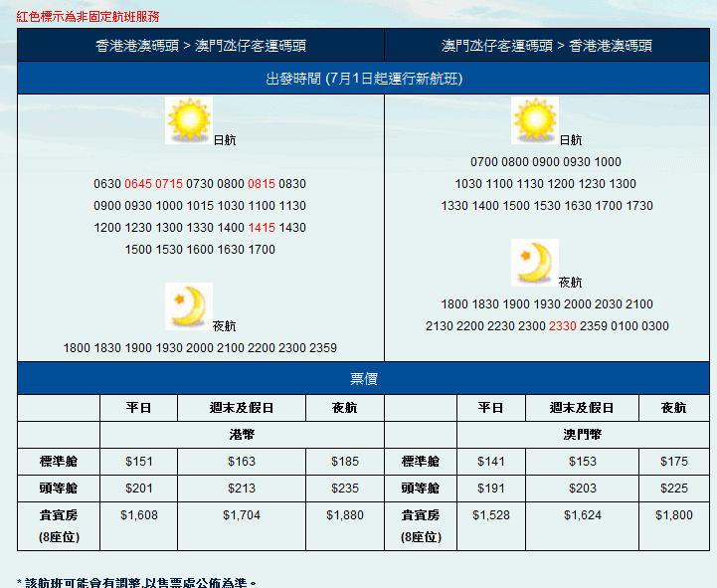This screenshot has width=717, height=588.
Task: Click the 票價 fare section heading
Action: tap(363, 379)
